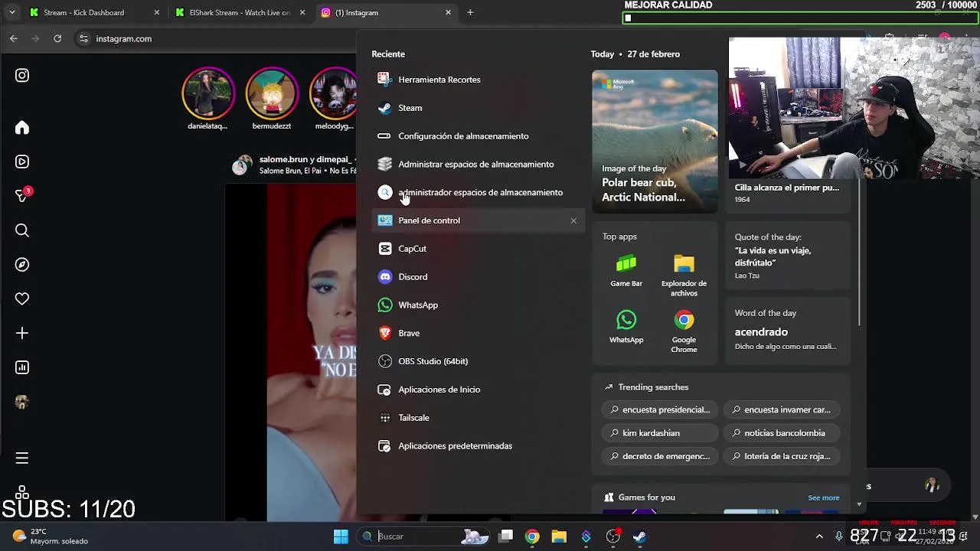980x551 pixels.
Task: Open Reels in the Instagram sidebar
Action: tap(22, 161)
